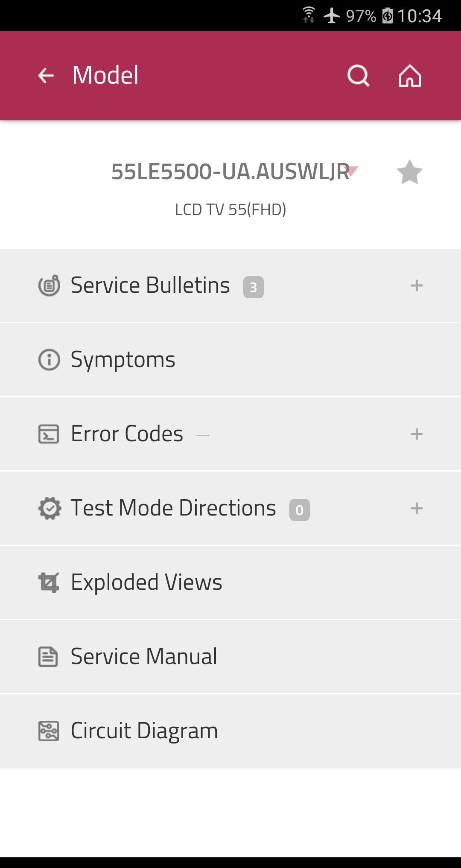461x868 pixels.
Task: Open the Symptoms menu item
Action: point(230,360)
